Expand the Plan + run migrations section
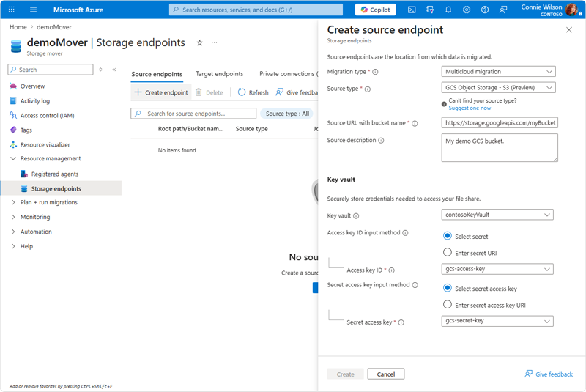586x392 pixels. (x=13, y=202)
